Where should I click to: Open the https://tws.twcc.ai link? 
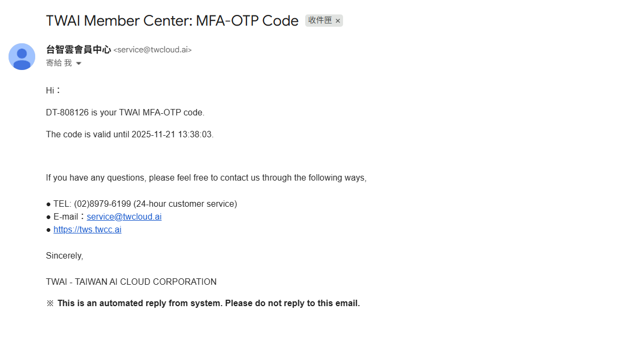pyautogui.click(x=88, y=230)
